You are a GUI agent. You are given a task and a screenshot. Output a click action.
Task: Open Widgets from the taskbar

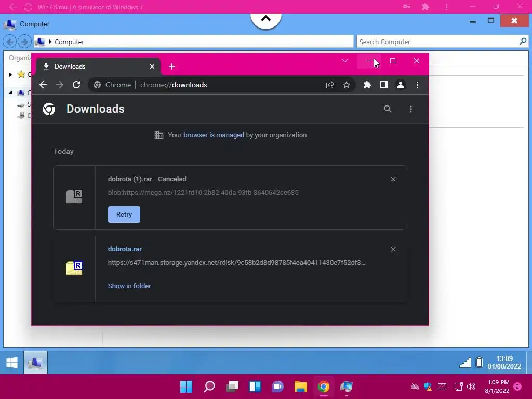tap(255, 387)
